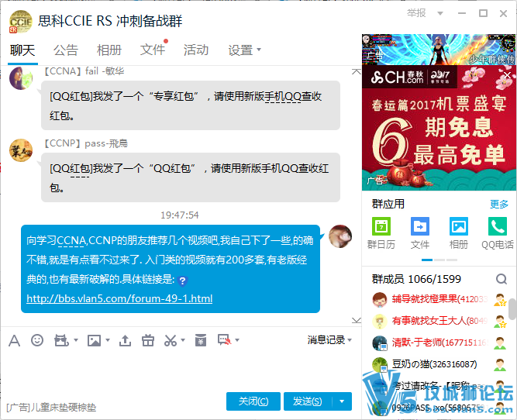517x420 pixels.
Task: Open the emoji picker
Action: click(37, 340)
